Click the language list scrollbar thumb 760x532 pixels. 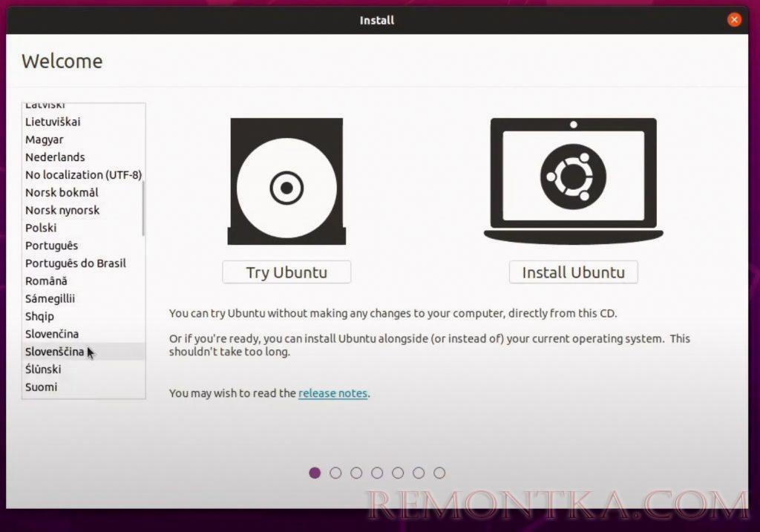[143, 208]
